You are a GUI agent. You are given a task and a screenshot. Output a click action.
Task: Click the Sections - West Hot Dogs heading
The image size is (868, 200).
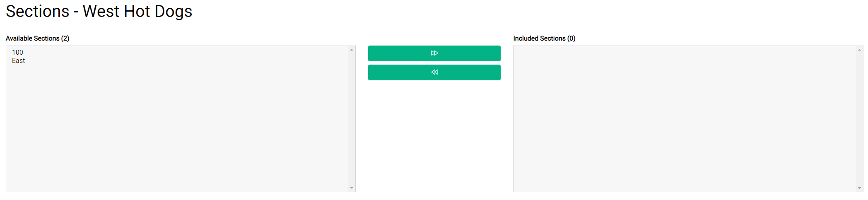click(x=99, y=11)
